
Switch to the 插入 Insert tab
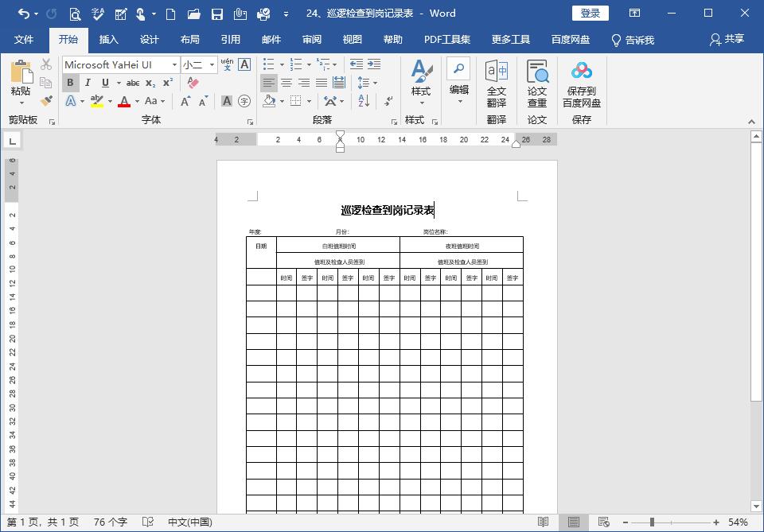pos(109,40)
